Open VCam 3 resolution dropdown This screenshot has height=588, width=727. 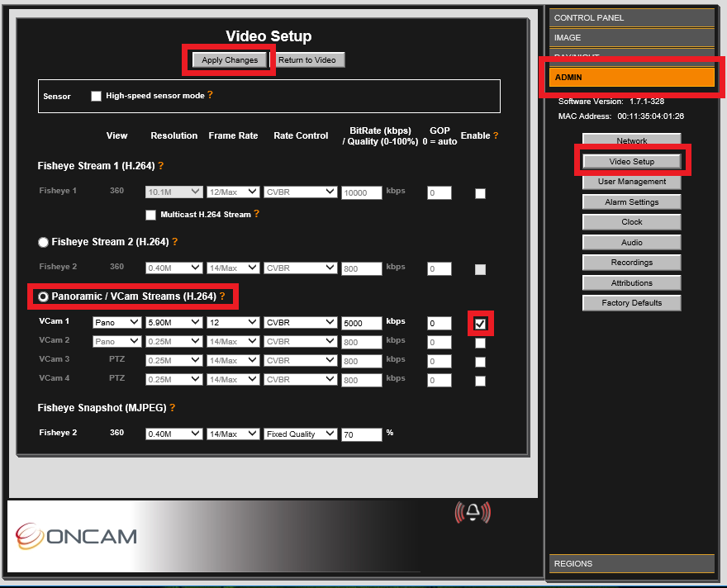[173, 361]
